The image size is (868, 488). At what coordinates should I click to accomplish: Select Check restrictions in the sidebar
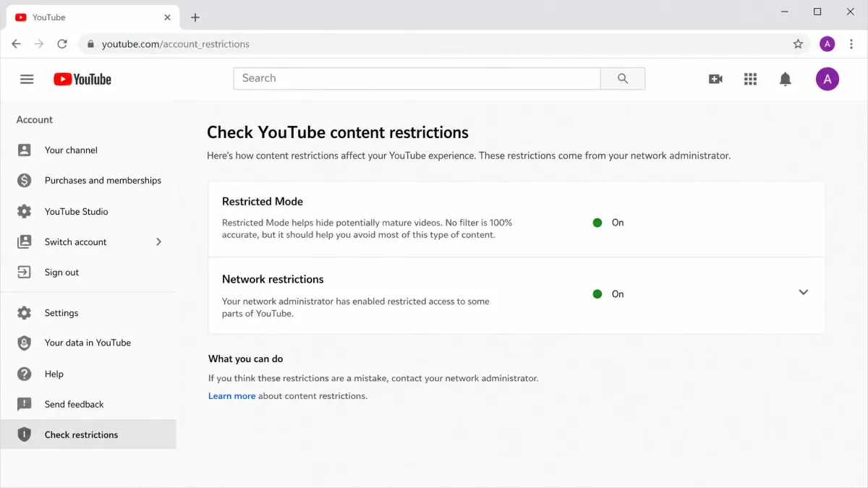(x=88, y=435)
